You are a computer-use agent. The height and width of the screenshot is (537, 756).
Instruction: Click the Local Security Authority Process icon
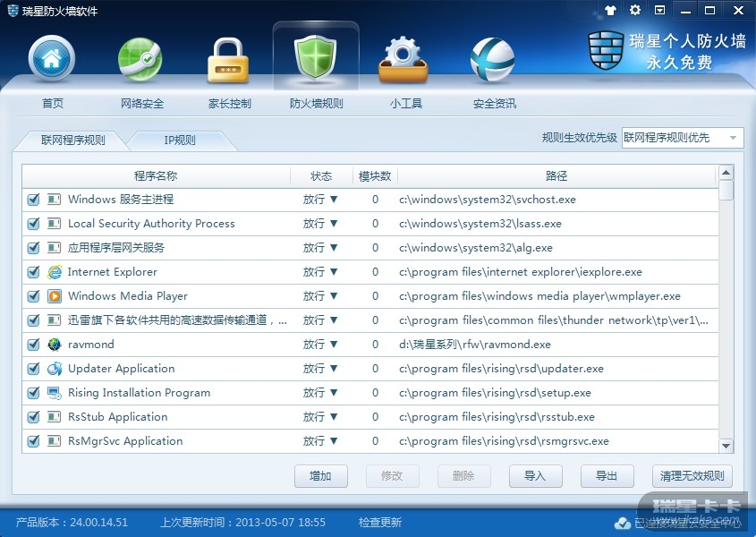pyautogui.click(x=54, y=224)
